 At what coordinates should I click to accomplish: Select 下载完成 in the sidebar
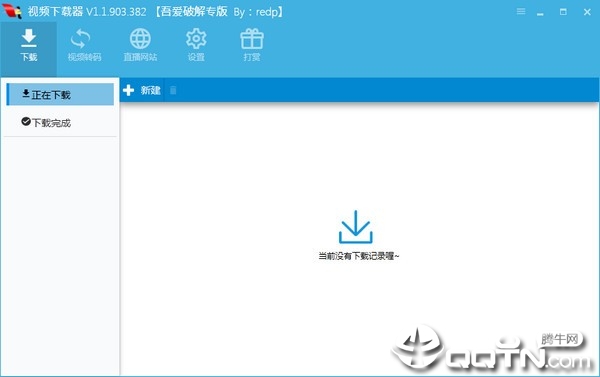[x=60, y=122]
